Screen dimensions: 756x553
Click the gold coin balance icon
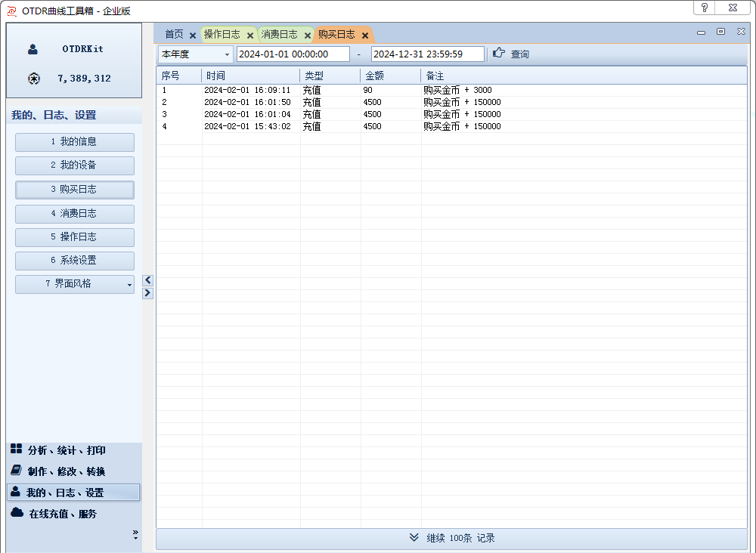pyautogui.click(x=33, y=79)
